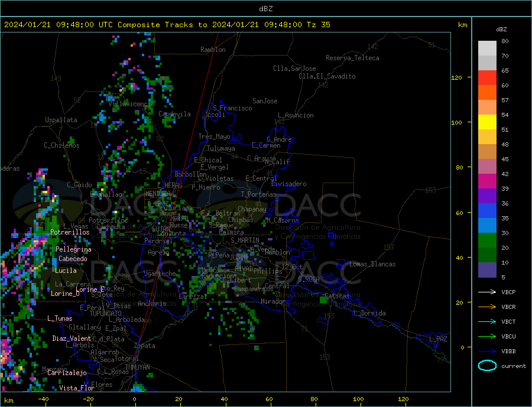Viewport: 532px width, 407px height.
Task: Click the Reserva_Telteca map label
Action: (x=352, y=58)
